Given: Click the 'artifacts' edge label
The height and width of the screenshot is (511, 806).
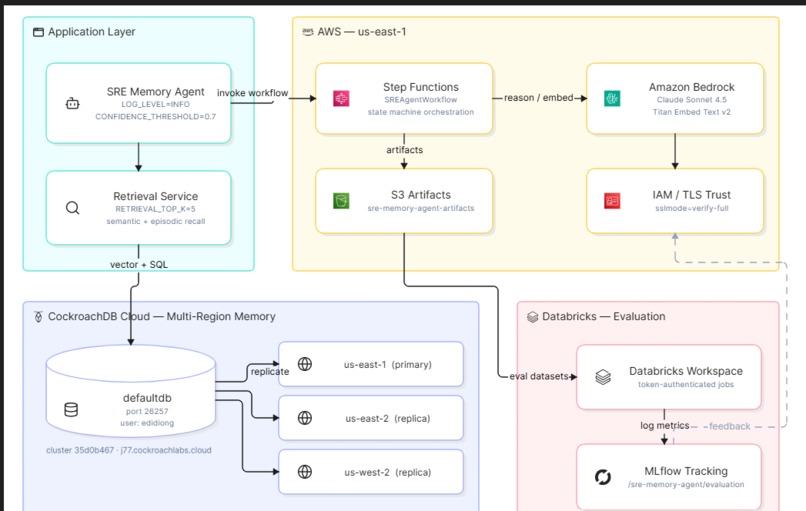Looking at the screenshot, I should coord(405,150).
